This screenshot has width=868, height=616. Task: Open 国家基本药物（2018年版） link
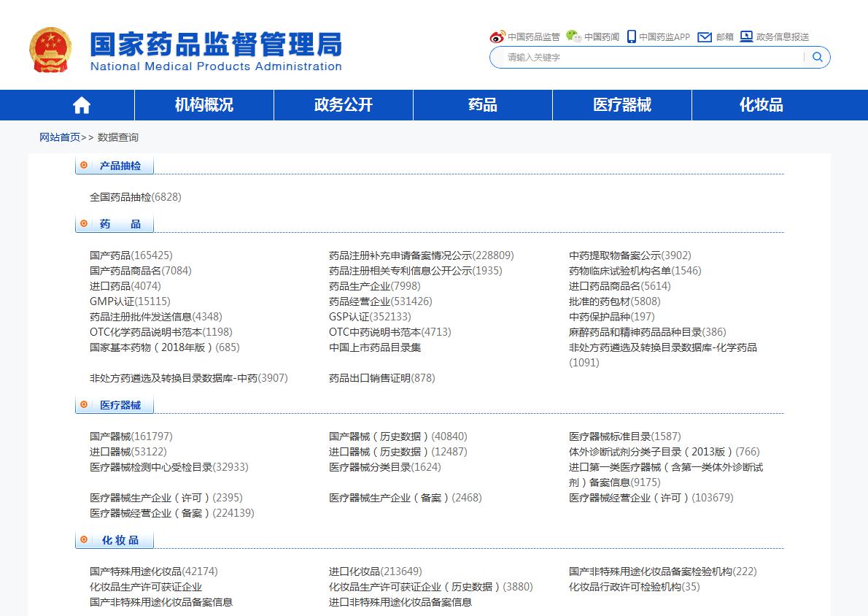(x=165, y=348)
